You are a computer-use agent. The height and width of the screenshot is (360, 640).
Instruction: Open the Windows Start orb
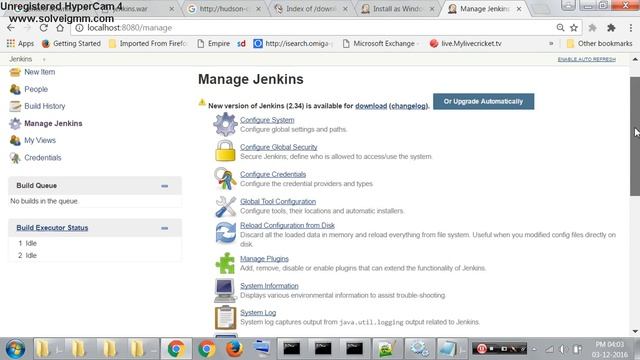coord(15,349)
